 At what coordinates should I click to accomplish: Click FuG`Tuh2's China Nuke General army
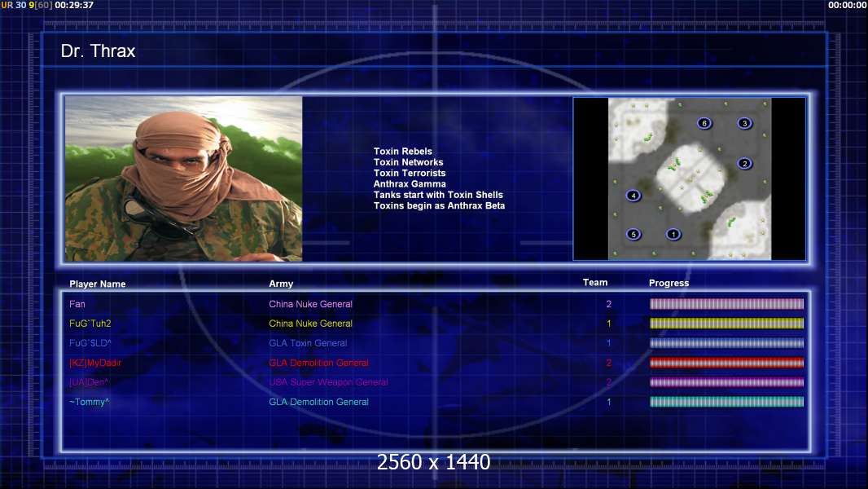[x=310, y=324]
